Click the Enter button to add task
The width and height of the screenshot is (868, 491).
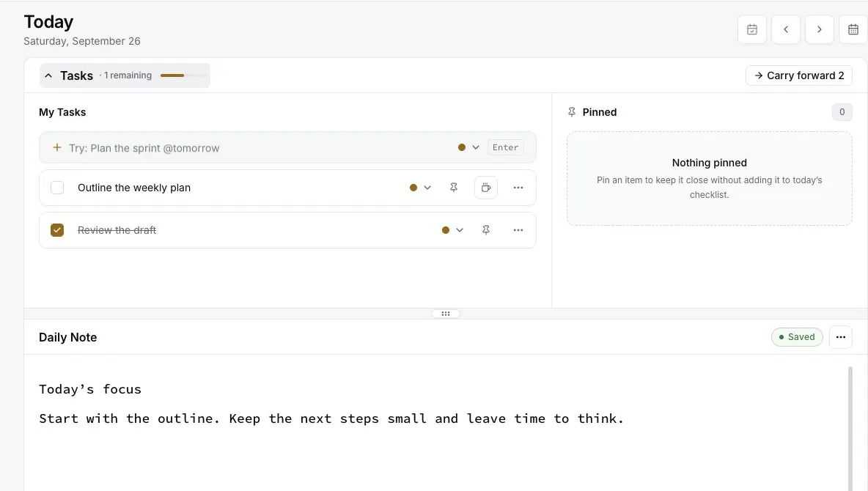click(x=505, y=148)
